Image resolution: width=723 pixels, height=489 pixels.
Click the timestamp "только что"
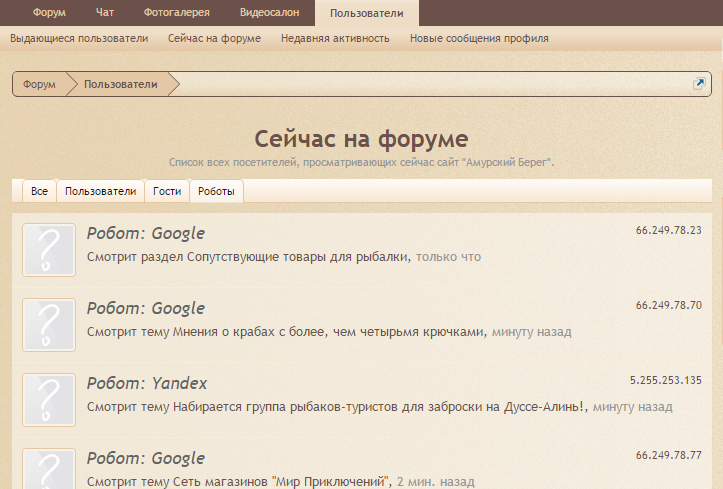448,257
